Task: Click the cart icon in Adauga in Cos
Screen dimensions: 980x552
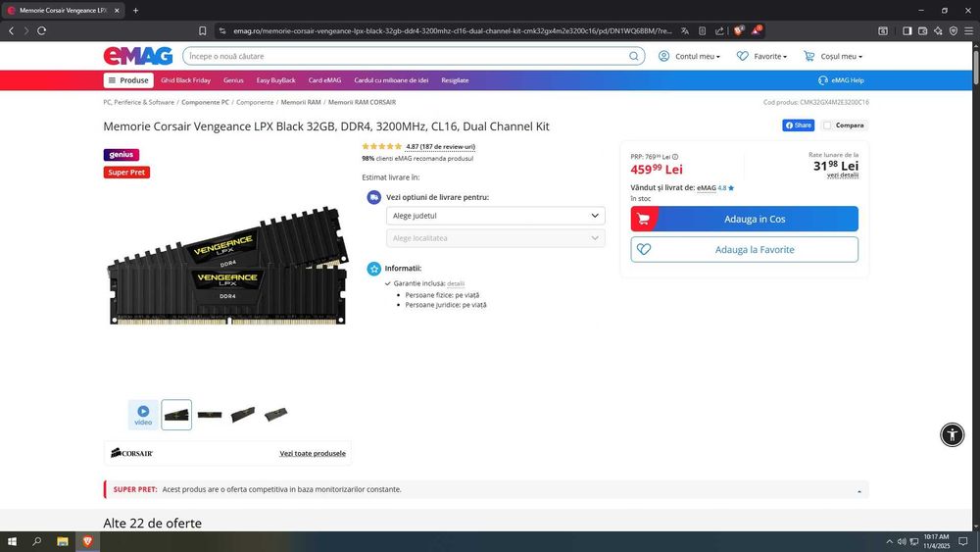Action: (644, 219)
